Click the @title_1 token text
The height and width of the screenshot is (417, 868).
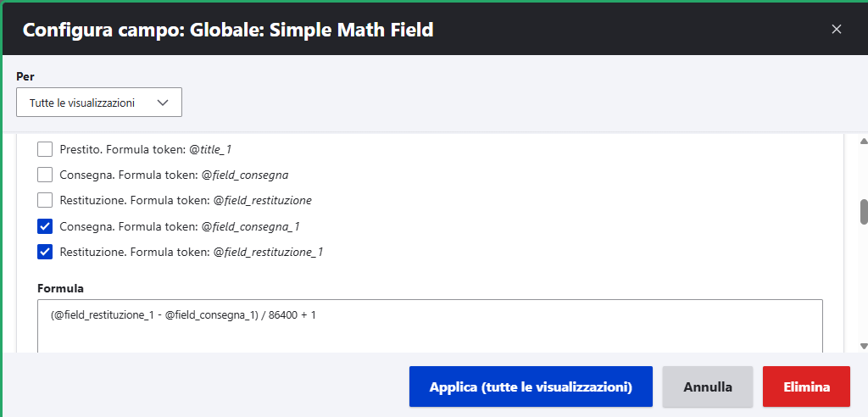[210, 150]
